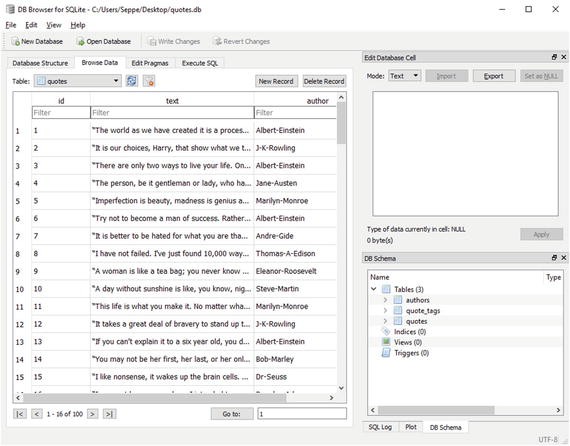Switch to the SQL Log tab
The width and height of the screenshot is (570, 446).
pyautogui.click(x=380, y=427)
